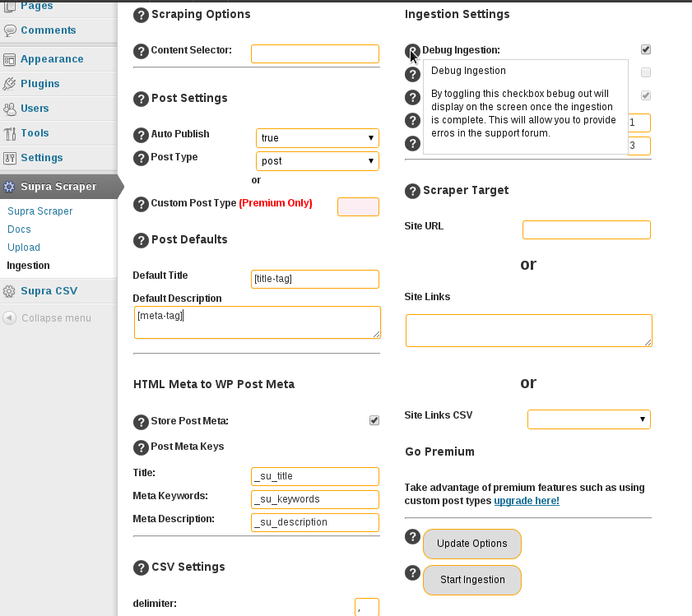Open the Post Type dropdown

[318, 161]
